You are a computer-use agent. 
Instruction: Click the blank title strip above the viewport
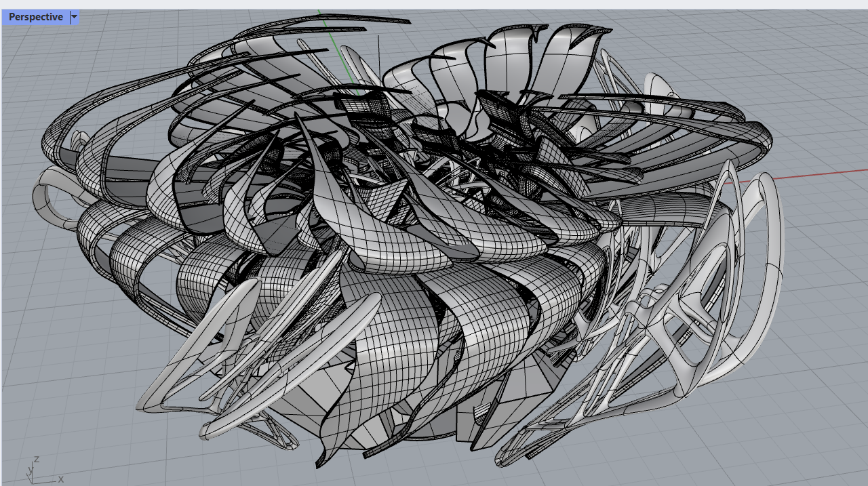(434, 4)
